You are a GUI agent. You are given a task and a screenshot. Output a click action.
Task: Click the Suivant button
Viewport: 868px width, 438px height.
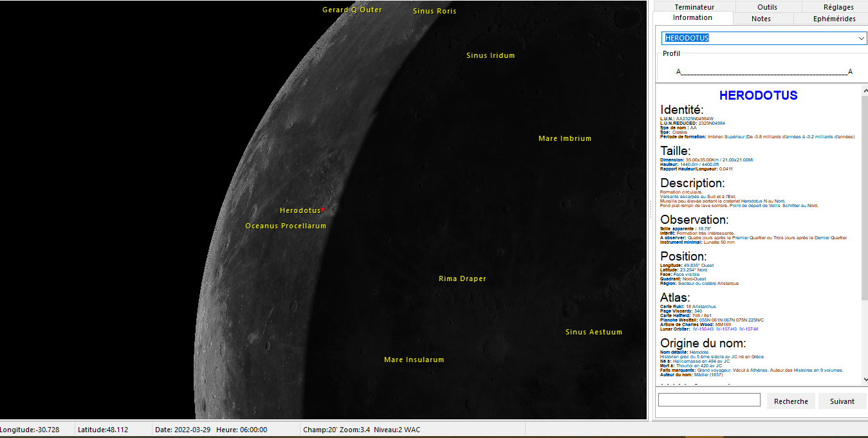pos(842,401)
